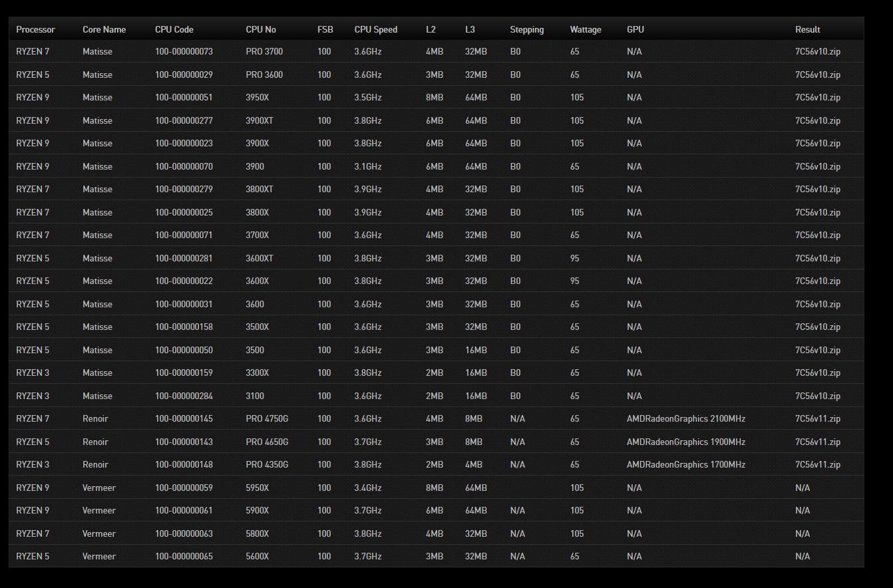Viewport: 893px width, 588px height.
Task: Click the CPU Code column header
Action: (x=174, y=29)
